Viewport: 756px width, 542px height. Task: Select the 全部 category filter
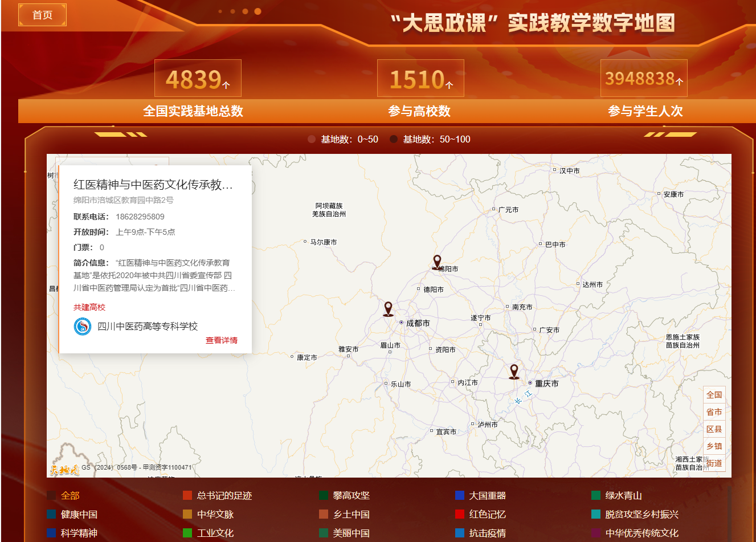pyautogui.click(x=70, y=496)
